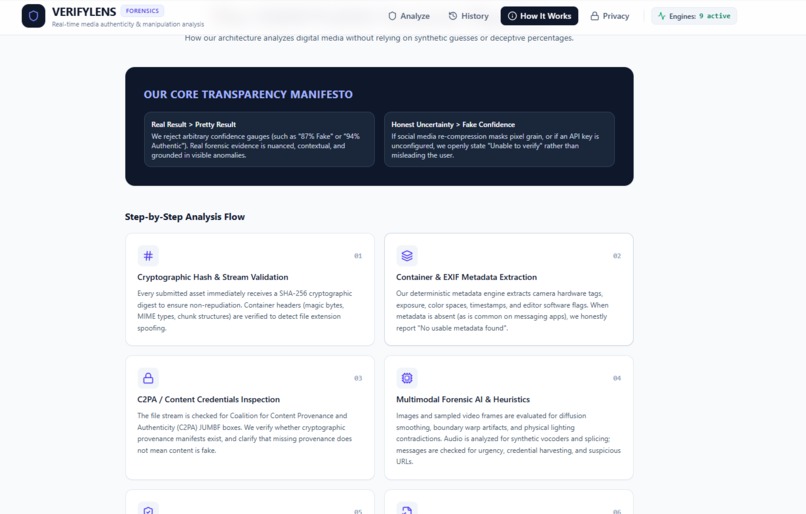The width and height of the screenshot is (806, 514).
Task: Click the clock icon in the History tab
Action: coord(453,16)
